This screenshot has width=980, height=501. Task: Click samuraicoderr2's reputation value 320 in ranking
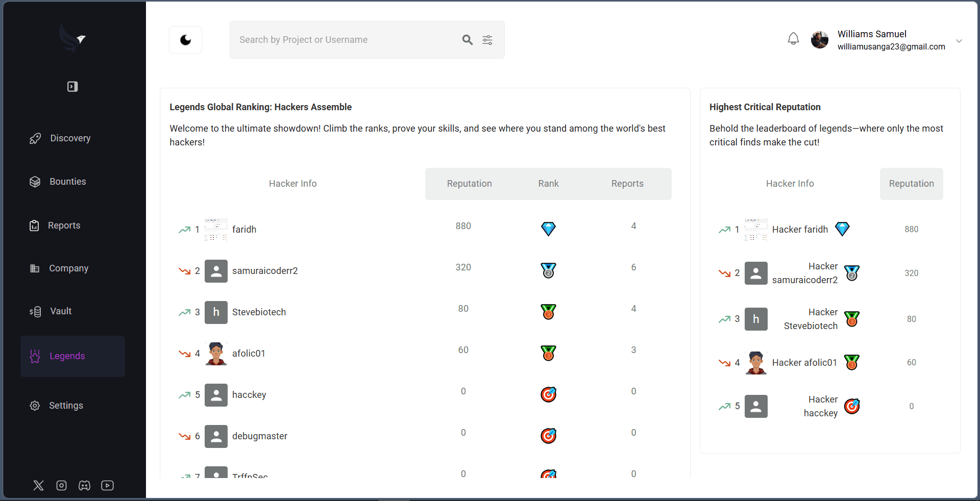pos(463,267)
